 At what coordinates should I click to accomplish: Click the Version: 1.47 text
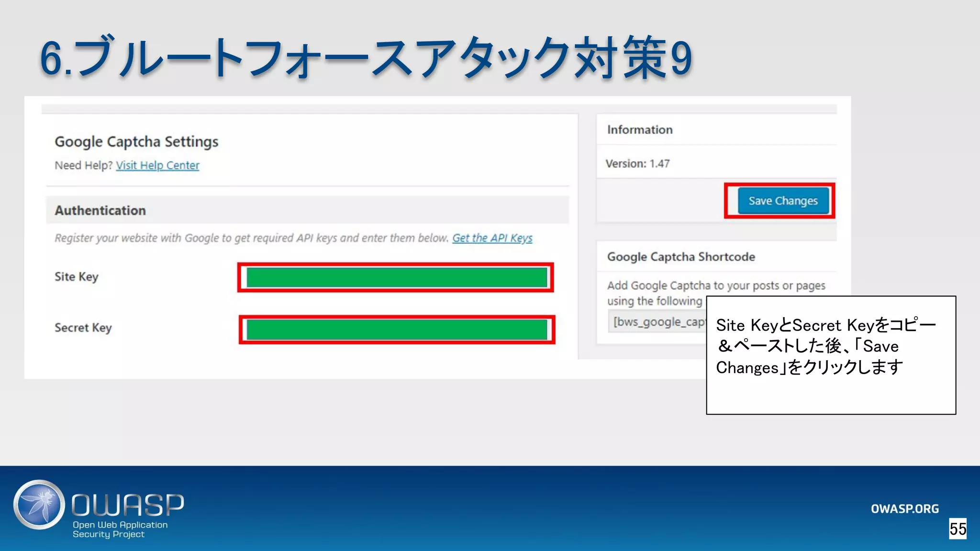point(637,164)
